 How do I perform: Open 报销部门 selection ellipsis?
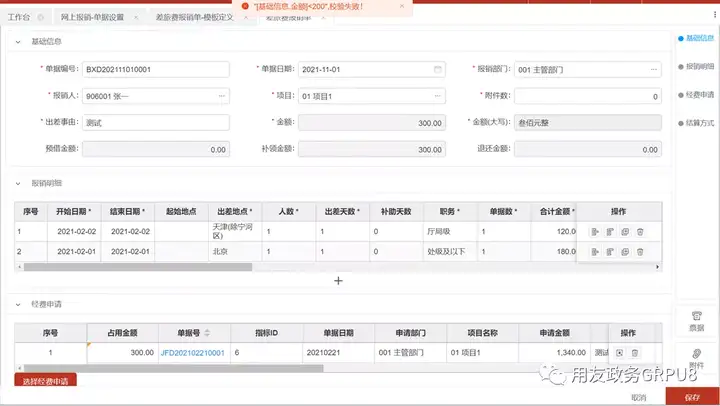coord(653,69)
